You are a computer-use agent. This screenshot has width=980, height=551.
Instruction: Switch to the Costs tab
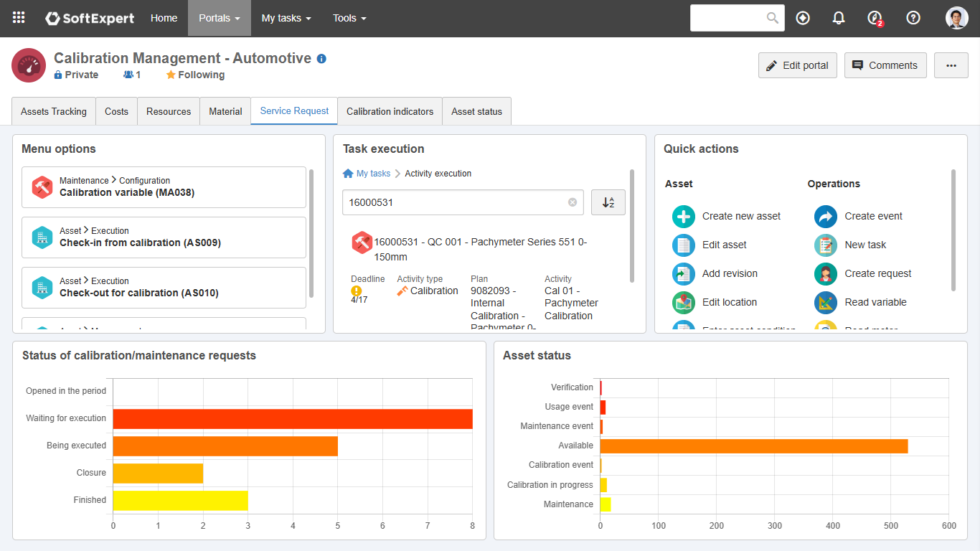pyautogui.click(x=116, y=111)
